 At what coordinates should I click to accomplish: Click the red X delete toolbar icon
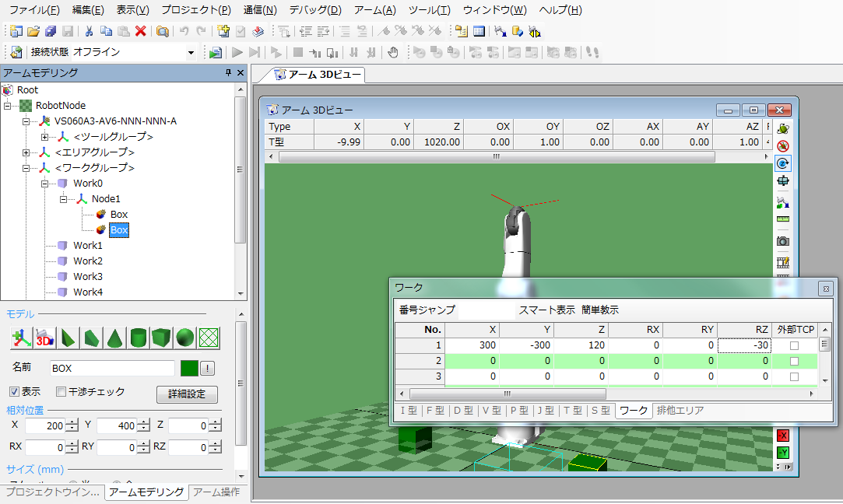click(x=140, y=32)
